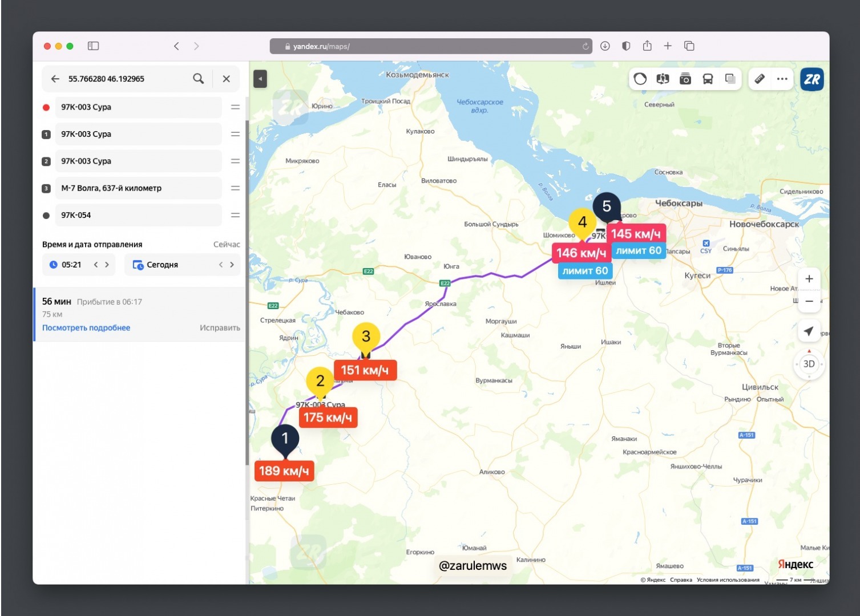Click the search magnifier icon
The width and height of the screenshot is (860, 616).
(x=198, y=79)
